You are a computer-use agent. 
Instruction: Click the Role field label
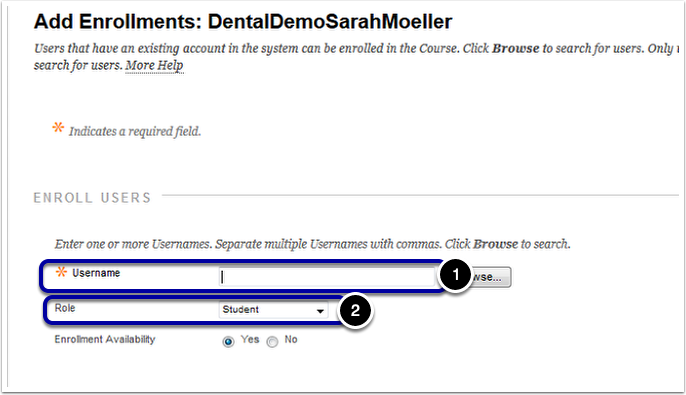point(65,308)
